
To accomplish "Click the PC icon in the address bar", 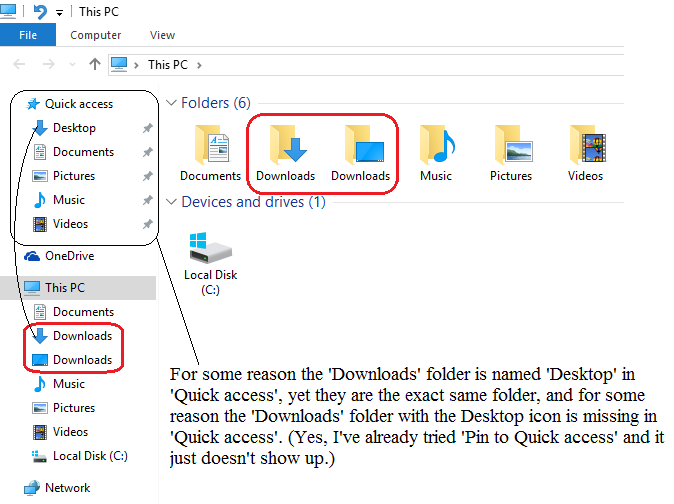I will [x=119, y=64].
